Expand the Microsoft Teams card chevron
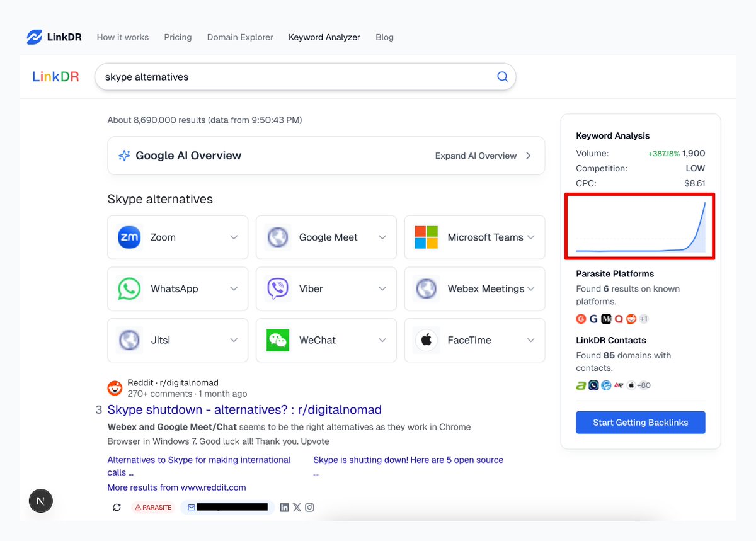 531,237
